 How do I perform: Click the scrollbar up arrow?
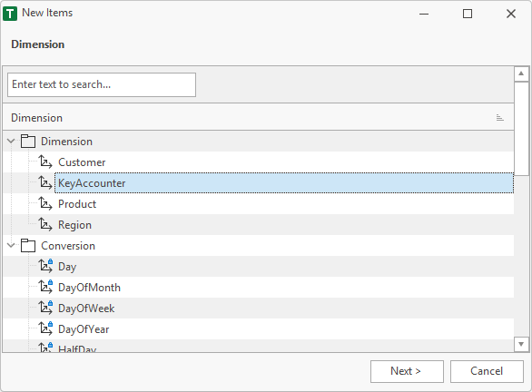point(521,73)
